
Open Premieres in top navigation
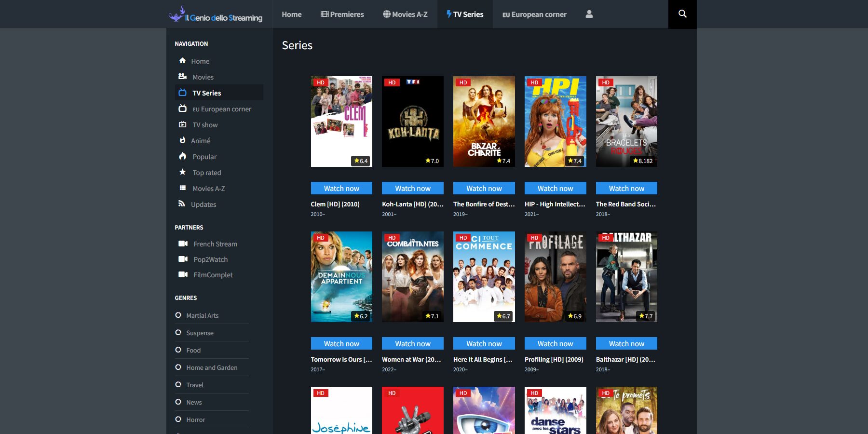[342, 14]
